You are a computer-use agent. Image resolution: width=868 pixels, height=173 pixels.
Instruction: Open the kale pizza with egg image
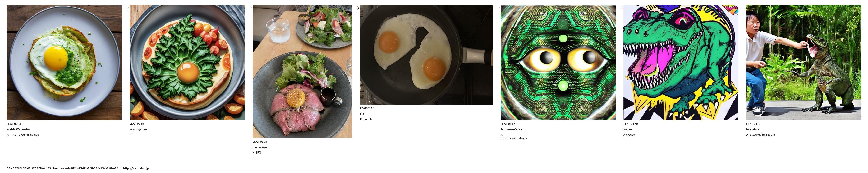pos(187,62)
